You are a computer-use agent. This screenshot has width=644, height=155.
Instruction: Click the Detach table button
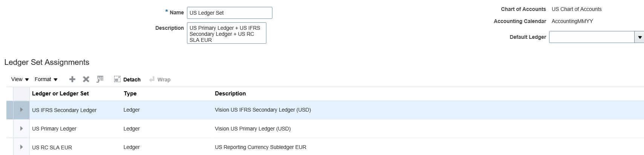pyautogui.click(x=127, y=80)
